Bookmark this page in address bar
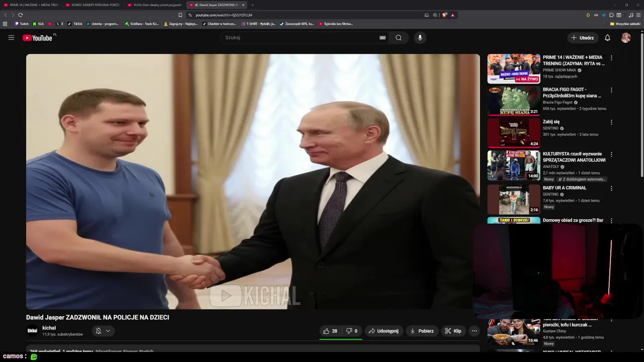This screenshot has width=644, height=362. click(x=180, y=15)
